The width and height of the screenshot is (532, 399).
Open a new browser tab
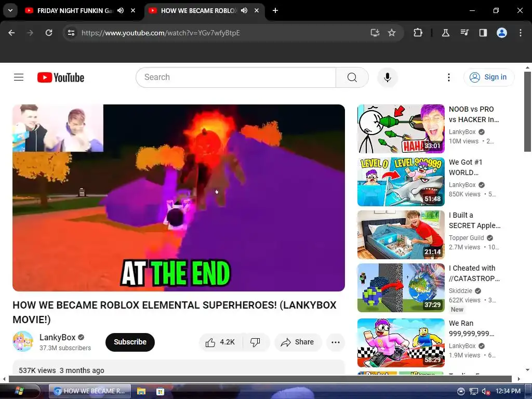[x=275, y=10]
